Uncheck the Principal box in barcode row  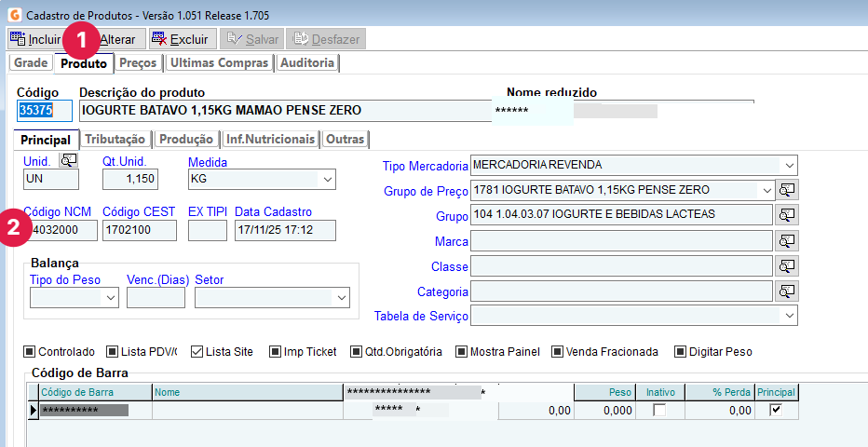click(776, 410)
